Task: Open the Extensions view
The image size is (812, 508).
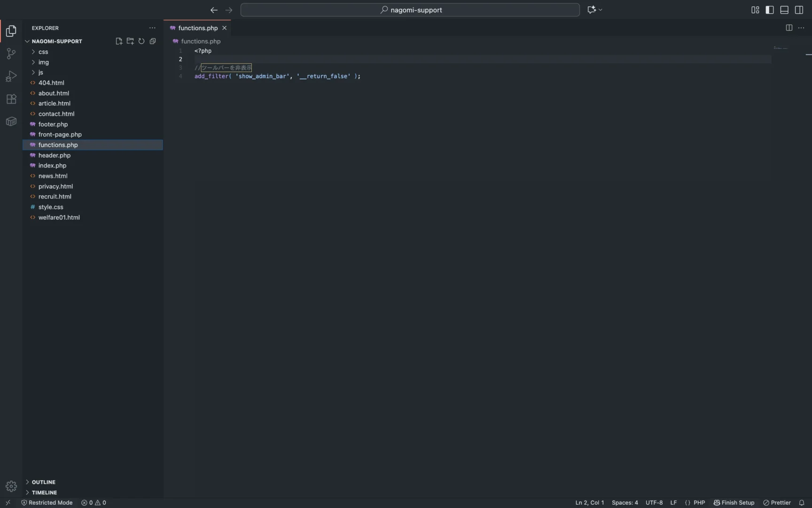Action: click(11, 99)
